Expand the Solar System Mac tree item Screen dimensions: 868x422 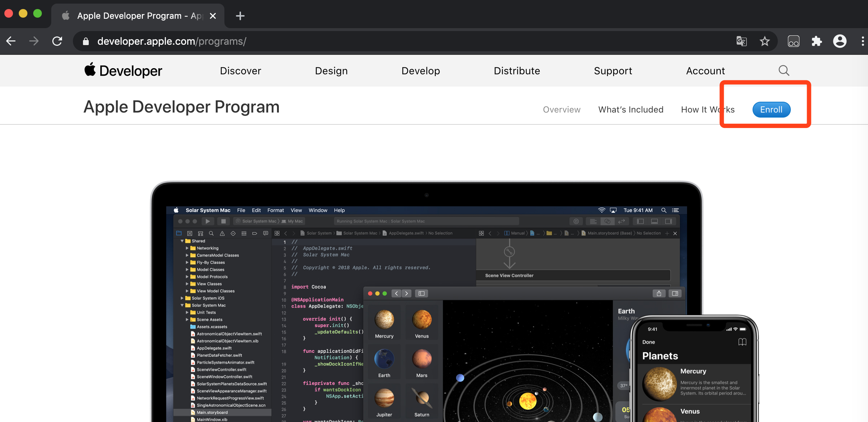click(x=184, y=306)
